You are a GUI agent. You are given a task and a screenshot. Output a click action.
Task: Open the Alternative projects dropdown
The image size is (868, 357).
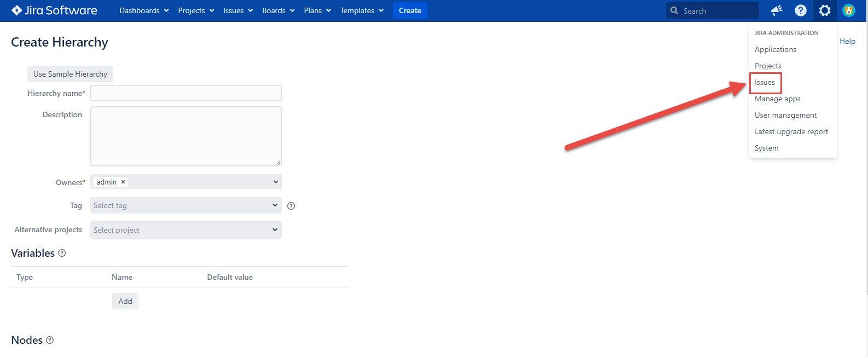186,230
